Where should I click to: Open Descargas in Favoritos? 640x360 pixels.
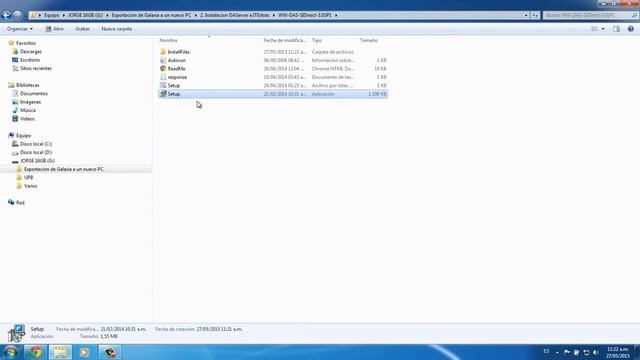point(31,51)
